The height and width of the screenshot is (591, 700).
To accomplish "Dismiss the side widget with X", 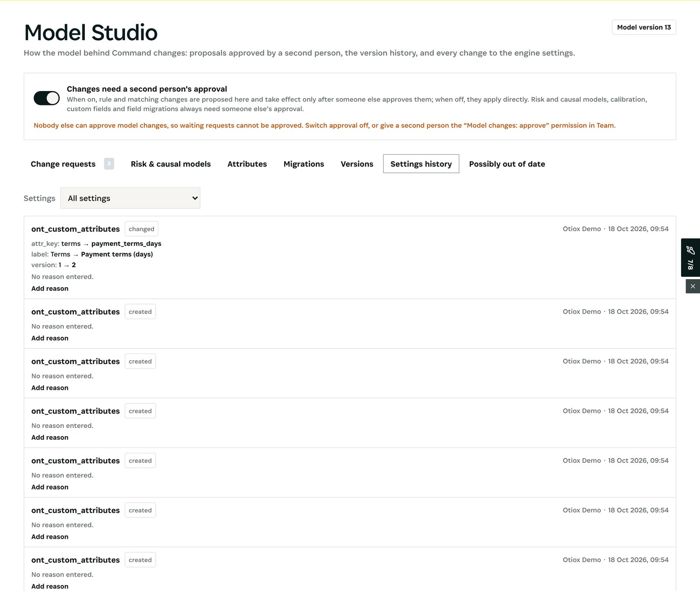I will (x=693, y=287).
